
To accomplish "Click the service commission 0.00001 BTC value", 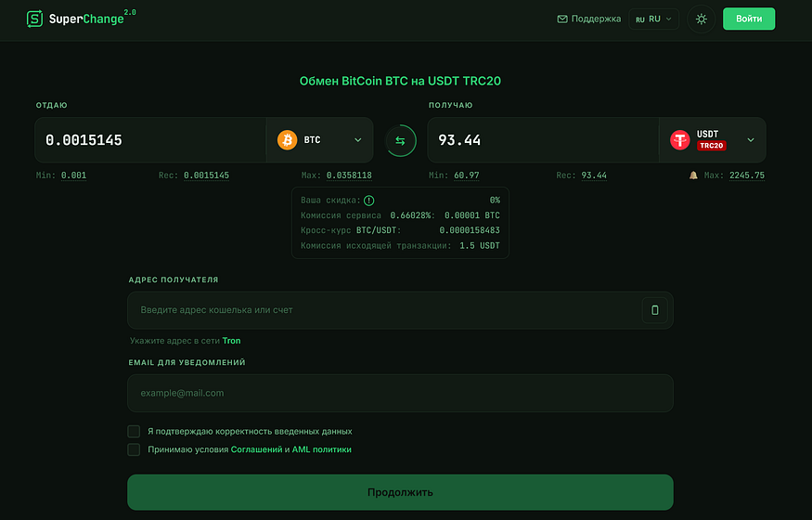I will point(472,215).
